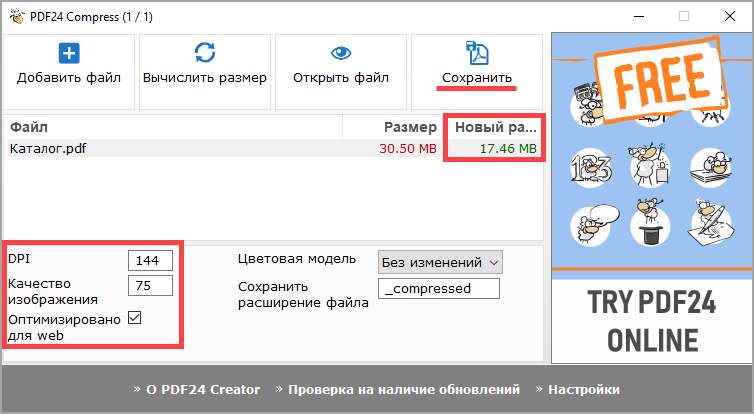
Task: Click the PDF document Save icon
Action: coord(477,53)
